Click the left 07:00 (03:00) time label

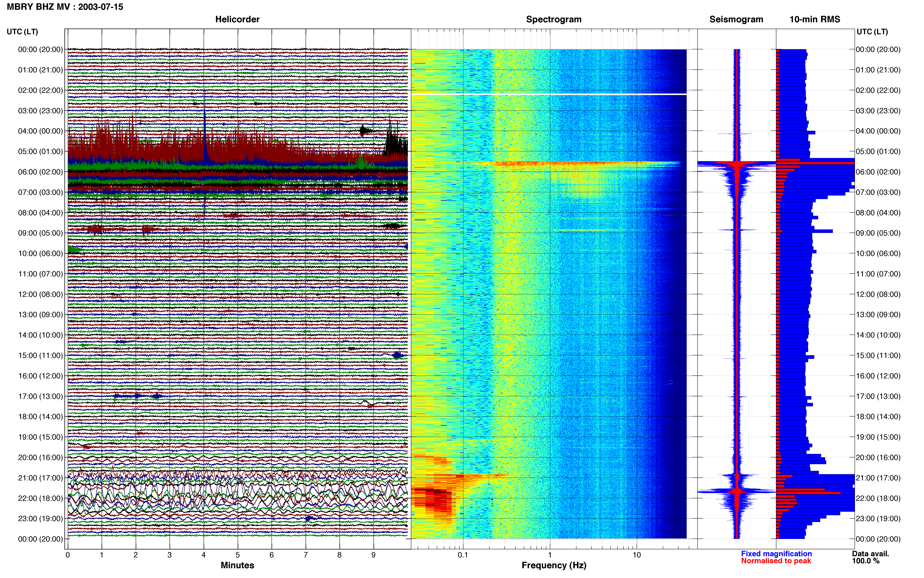point(41,192)
